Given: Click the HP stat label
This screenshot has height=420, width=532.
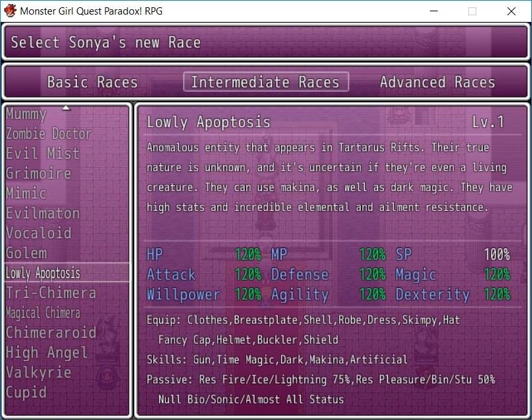Looking at the screenshot, I should click(x=155, y=254).
